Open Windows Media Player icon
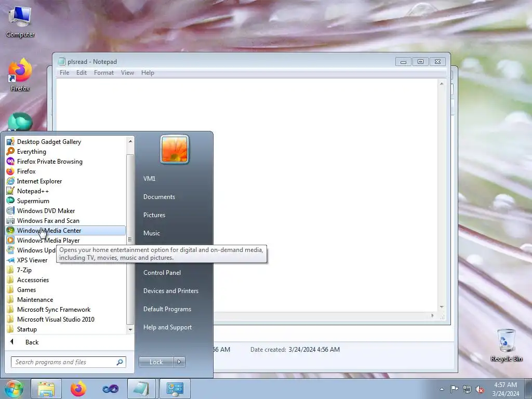The height and width of the screenshot is (399, 532). (x=10, y=240)
